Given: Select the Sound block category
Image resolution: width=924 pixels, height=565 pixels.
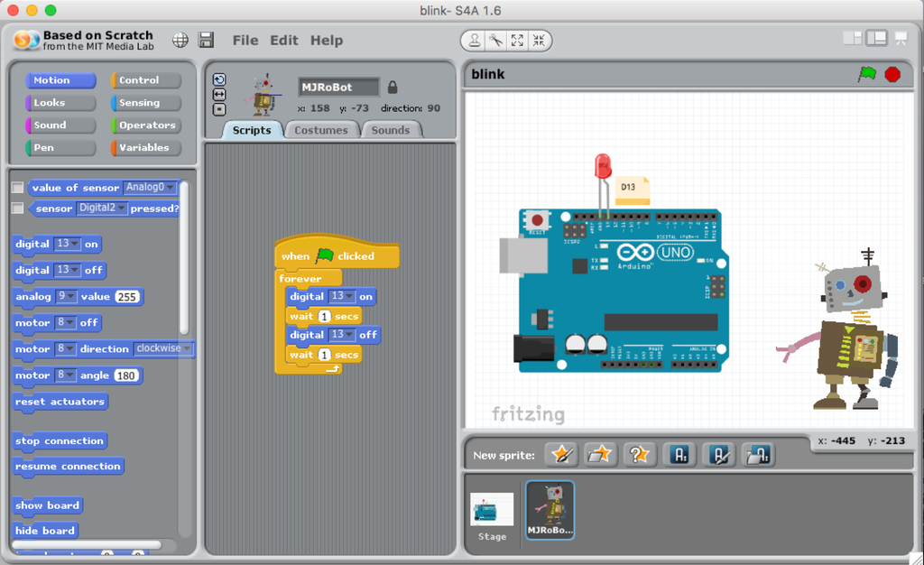Looking at the screenshot, I should pyautogui.click(x=60, y=125).
